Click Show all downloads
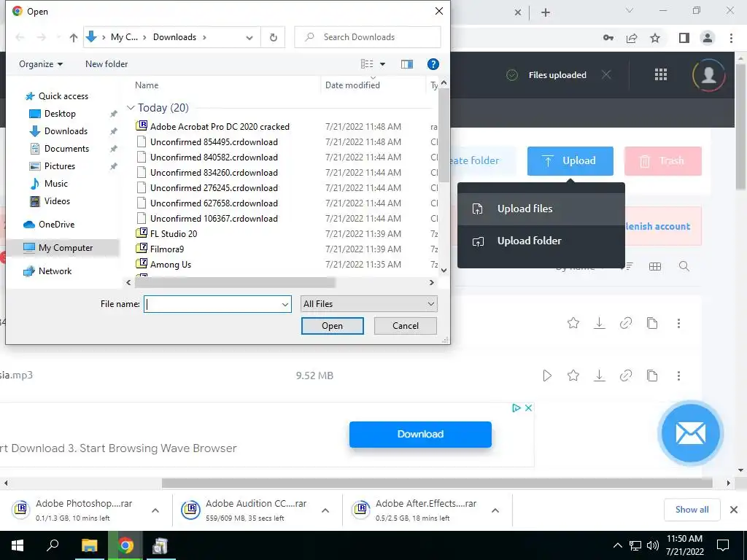Screen dimensions: 747x560 tap(692, 510)
